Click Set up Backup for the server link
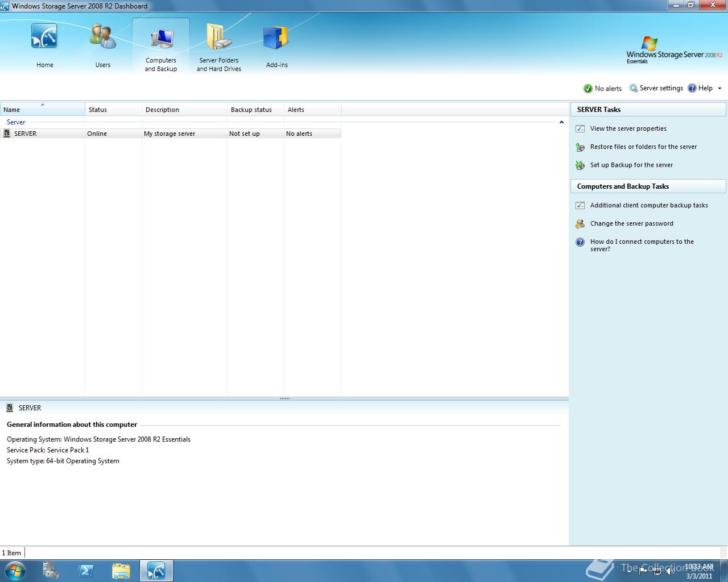 [x=631, y=165]
